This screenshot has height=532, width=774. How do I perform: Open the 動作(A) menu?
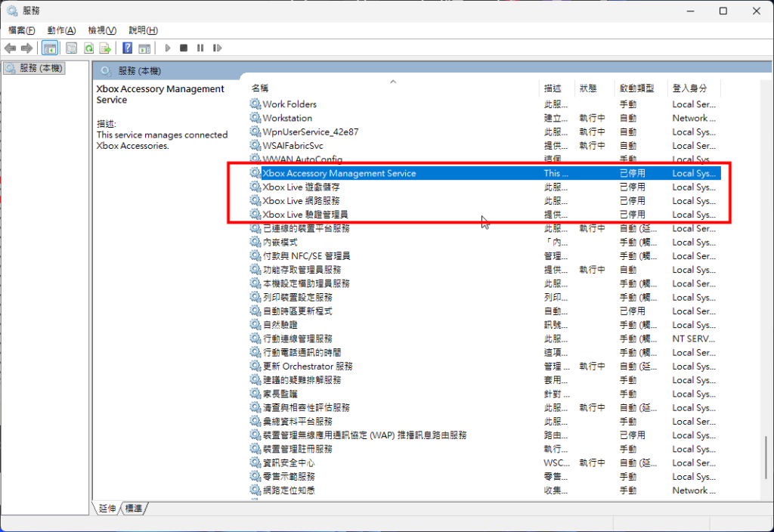tap(61, 30)
